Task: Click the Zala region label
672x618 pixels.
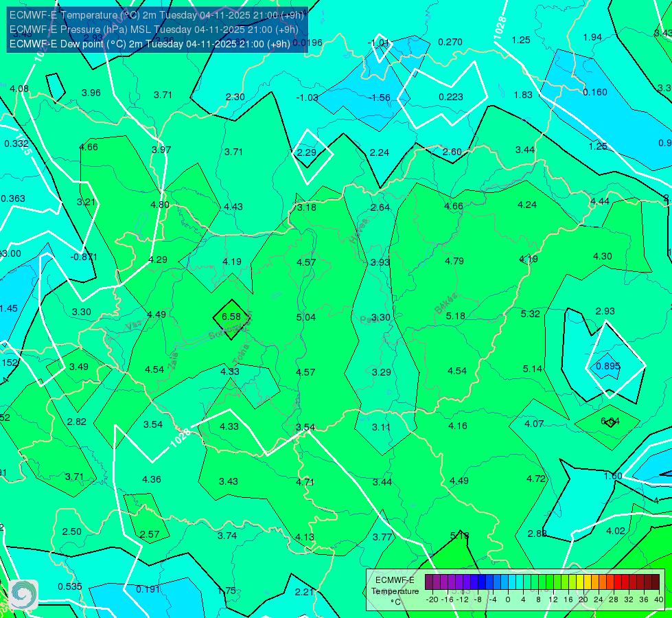Action: point(173,360)
